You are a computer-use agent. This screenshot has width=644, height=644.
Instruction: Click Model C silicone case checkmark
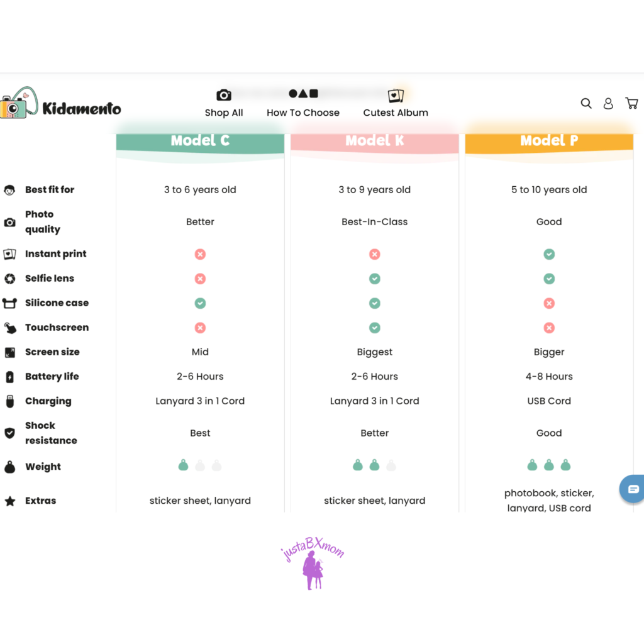[x=200, y=303]
